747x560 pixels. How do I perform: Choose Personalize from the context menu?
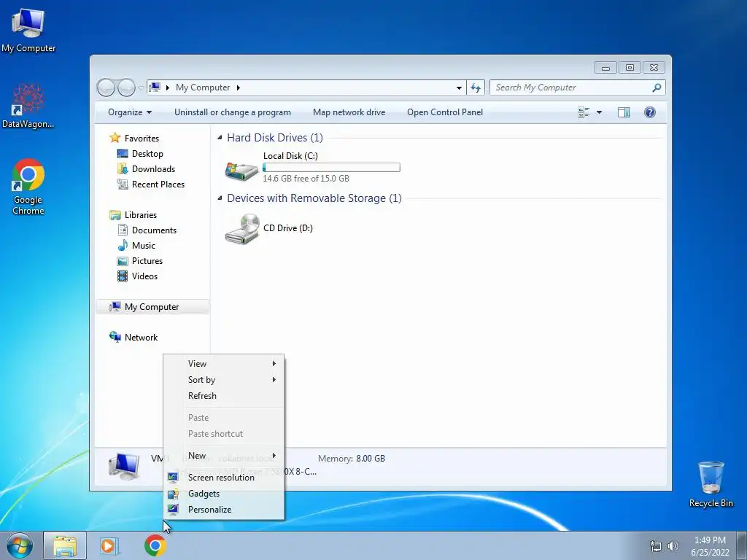pyautogui.click(x=223, y=510)
